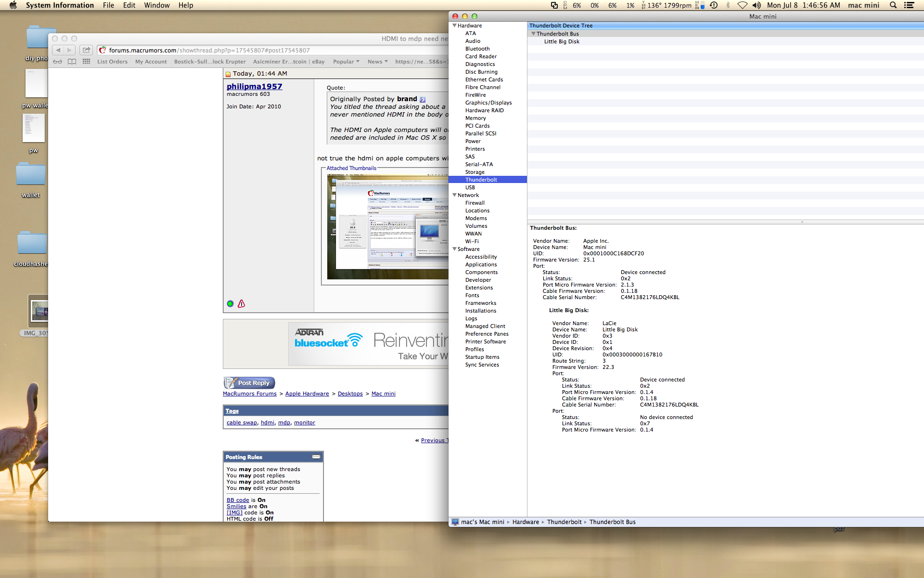Open the Popular bookmarks dropdown
The image size is (924, 578).
tap(346, 62)
